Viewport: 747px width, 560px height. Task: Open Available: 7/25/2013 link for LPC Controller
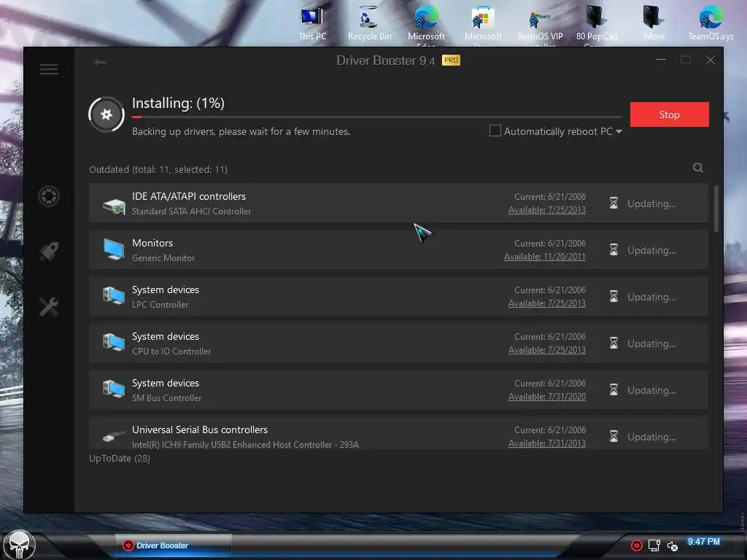(x=547, y=303)
